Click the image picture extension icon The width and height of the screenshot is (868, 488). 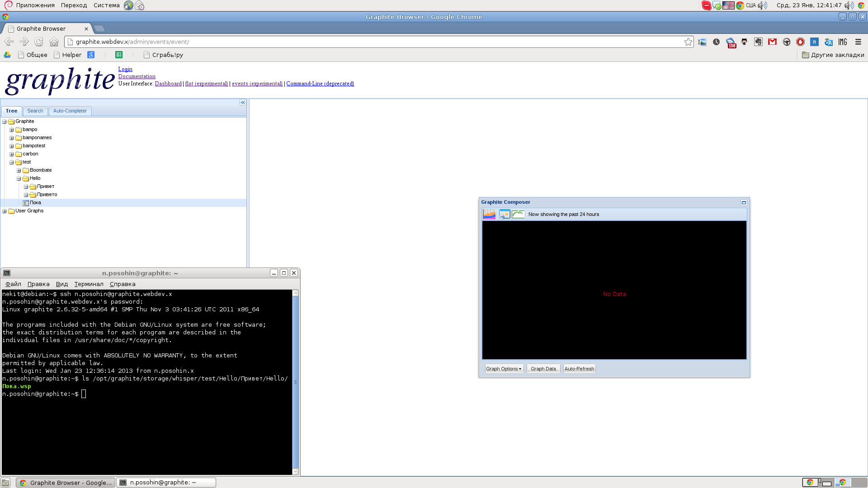click(702, 42)
